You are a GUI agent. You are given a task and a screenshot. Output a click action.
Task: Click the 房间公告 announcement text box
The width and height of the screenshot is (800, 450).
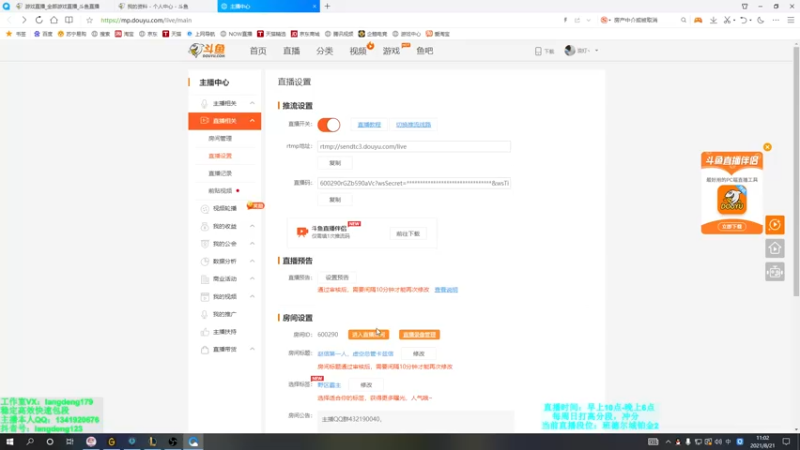point(415,420)
